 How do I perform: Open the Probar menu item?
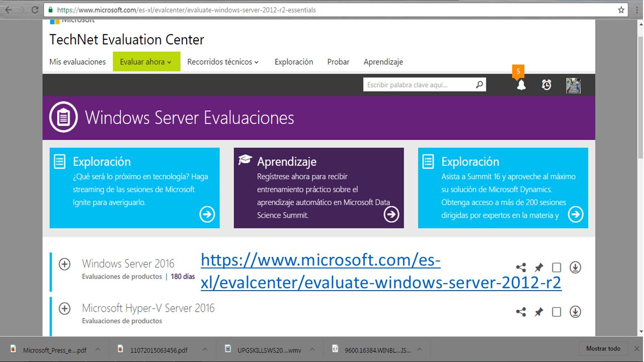tap(339, 62)
